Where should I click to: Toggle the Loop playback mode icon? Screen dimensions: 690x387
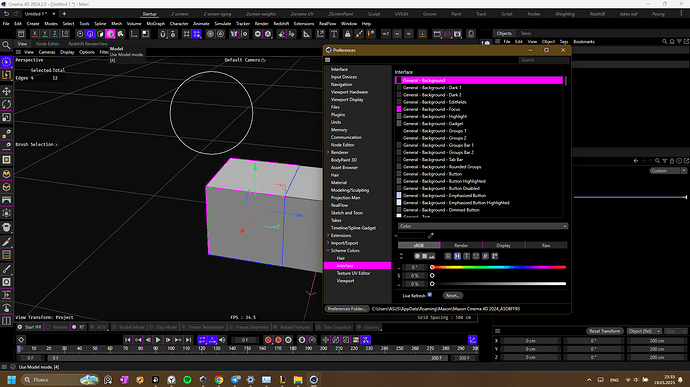[x=202, y=340]
